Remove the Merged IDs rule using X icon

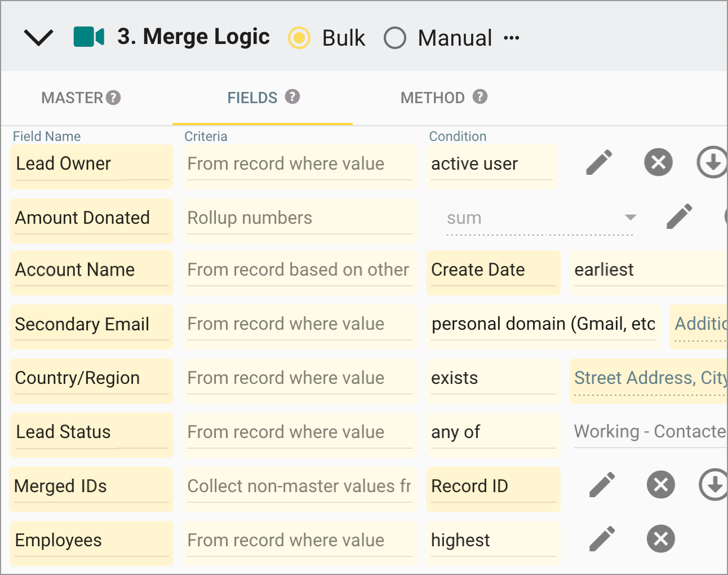point(660,485)
